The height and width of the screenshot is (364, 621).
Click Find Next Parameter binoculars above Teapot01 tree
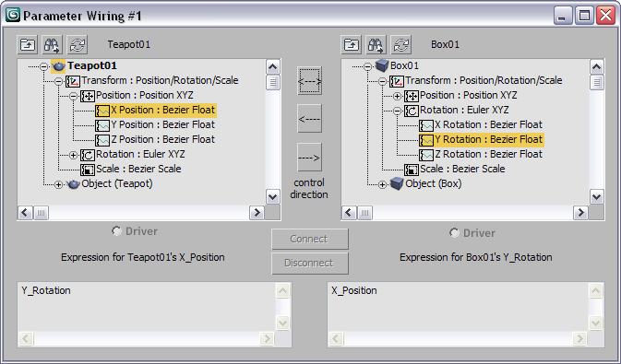click(x=53, y=45)
